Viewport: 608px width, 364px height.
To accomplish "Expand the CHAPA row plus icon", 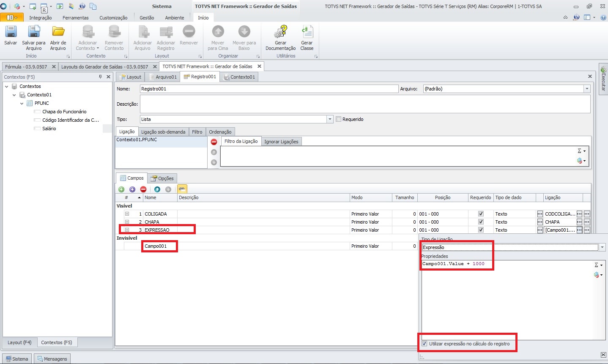I will [127, 222].
